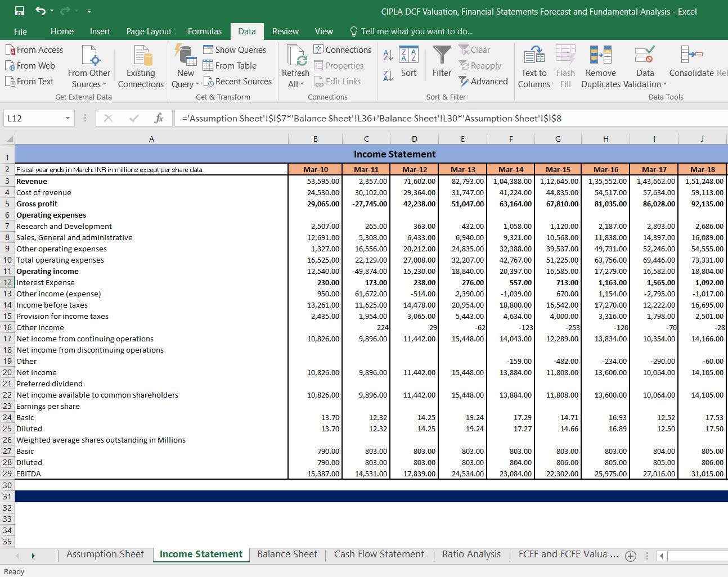728x577 pixels.
Task: Open the Undo history dropdown arrow
Action: pyautogui.click(x=52, y=11)
